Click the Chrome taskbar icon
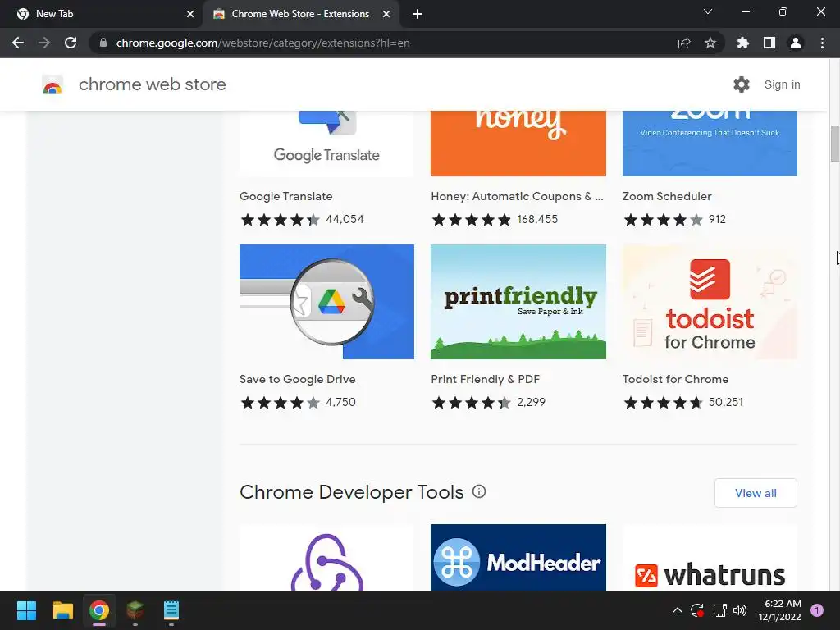The width and height of the screenshot is (840, 630). coord(99,610)
